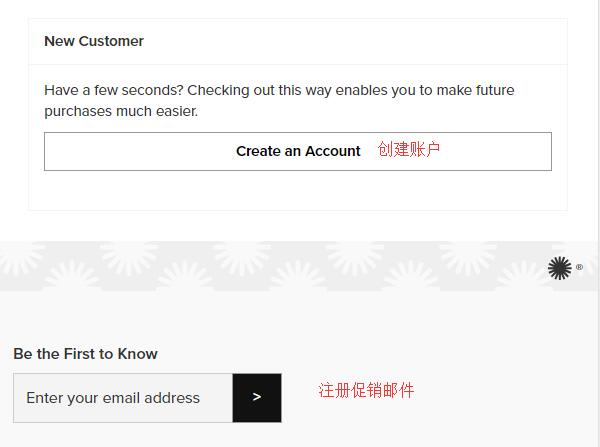The width and height of the screenshot is (600, 447).
Task: Click the vertical scrollbar at right edge
Action: (599, 224)
